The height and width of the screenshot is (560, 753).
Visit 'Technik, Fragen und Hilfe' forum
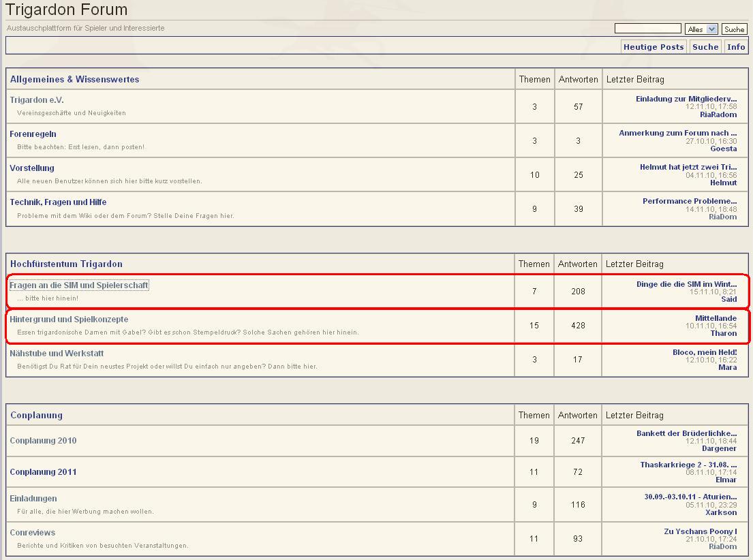tap(58, 202)
